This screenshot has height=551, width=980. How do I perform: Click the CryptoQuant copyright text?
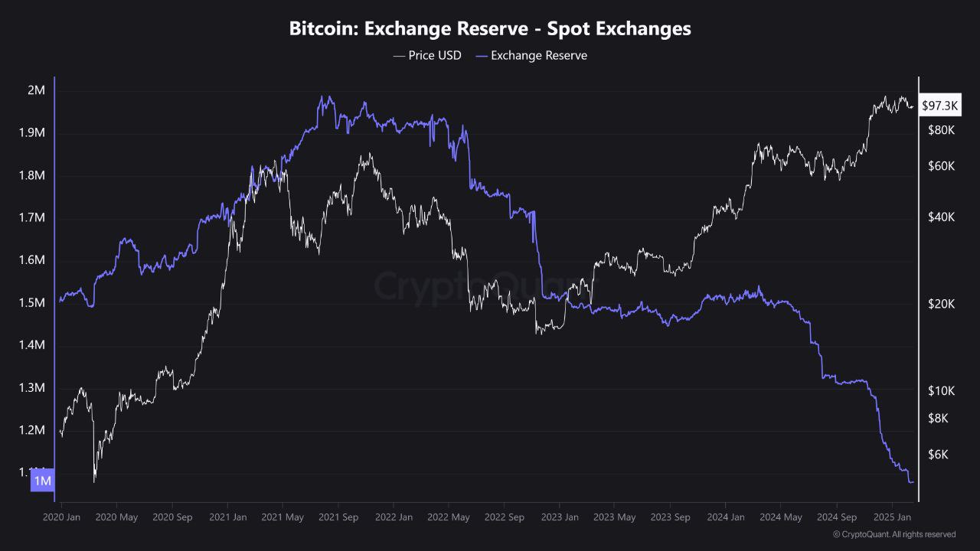pyautogui.click(x=893, y=534)
